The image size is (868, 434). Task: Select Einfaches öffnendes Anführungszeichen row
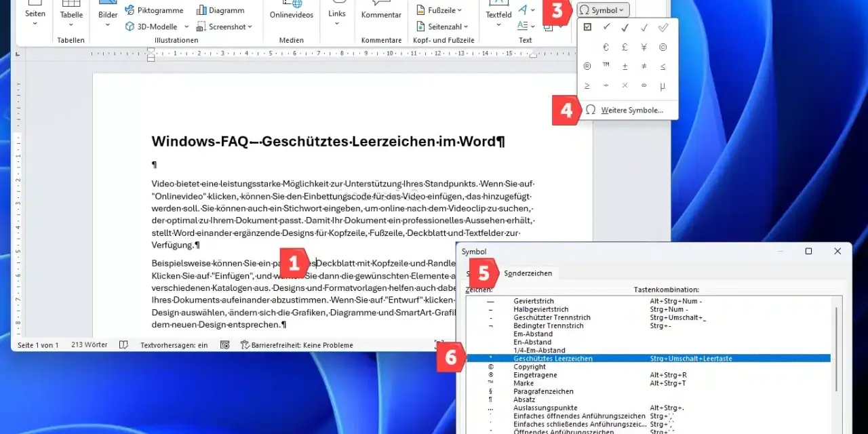(x=648, y=416)
